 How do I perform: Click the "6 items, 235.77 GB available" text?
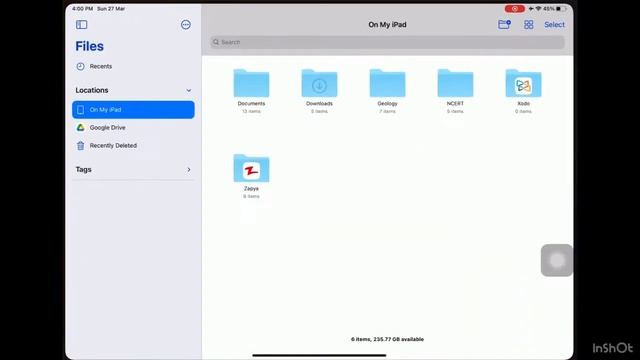(x=387, y=339)
